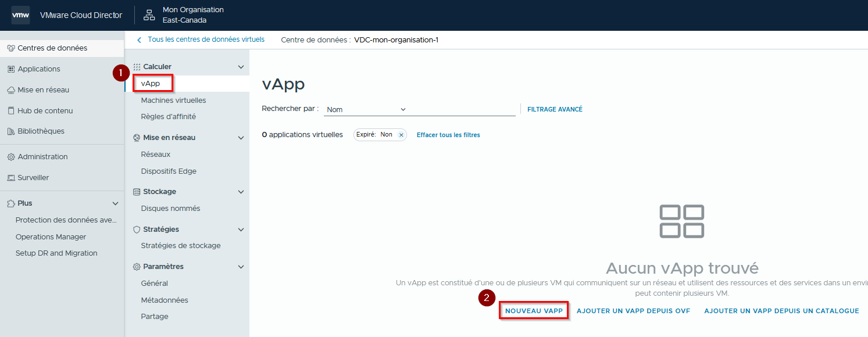Image resolution: width=868 pixels, height=337 pixels.
Task: Click the Administration gear icon
Action: (x=11, y=157)
